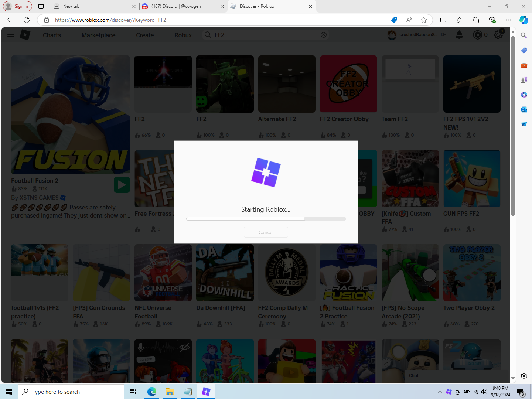Open Roblox settings gear
532x399 pixels.
click(498, 35)
